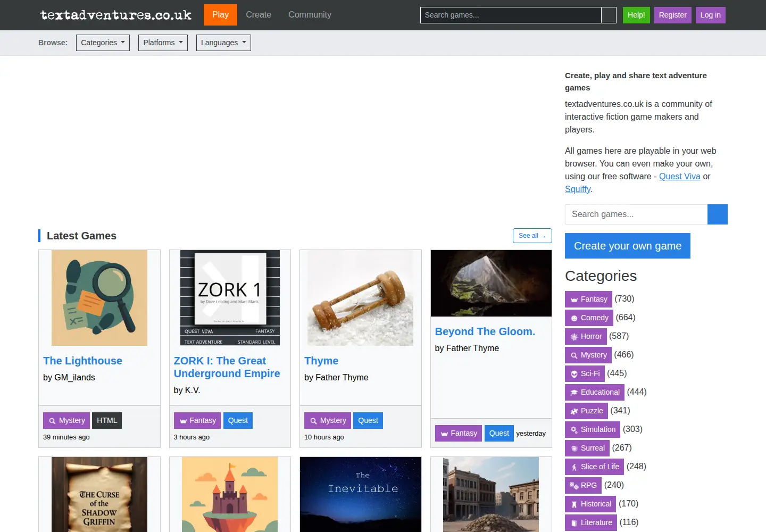Click the dice icon on the RPG category
Screen dimensions: 766x532
(x=574, y=486)
